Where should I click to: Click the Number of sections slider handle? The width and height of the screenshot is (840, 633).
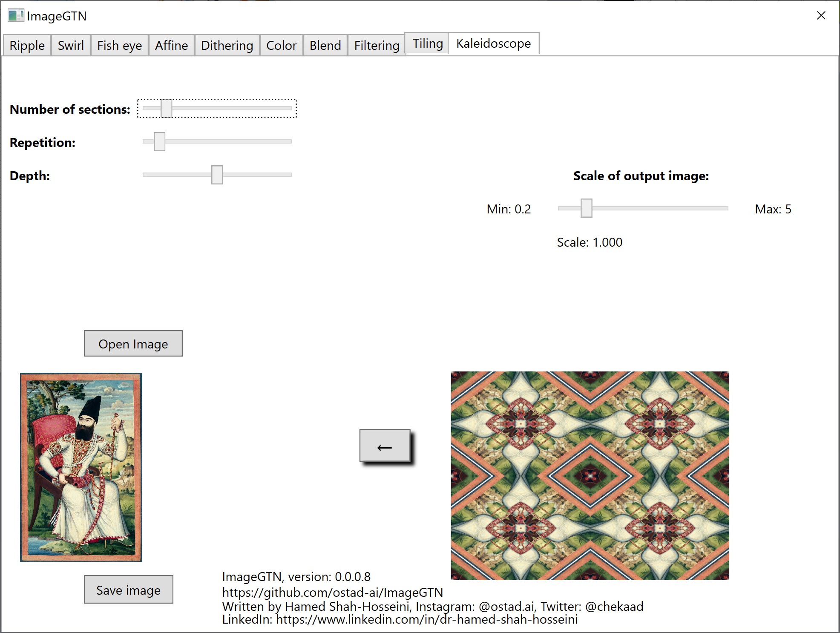pos(166,108)
